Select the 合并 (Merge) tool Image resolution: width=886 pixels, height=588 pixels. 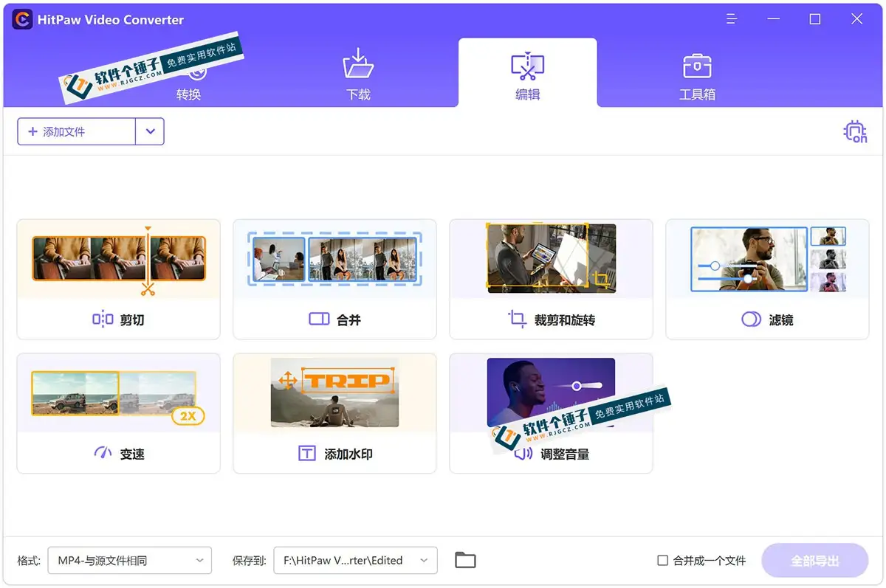tap(334, 280)
